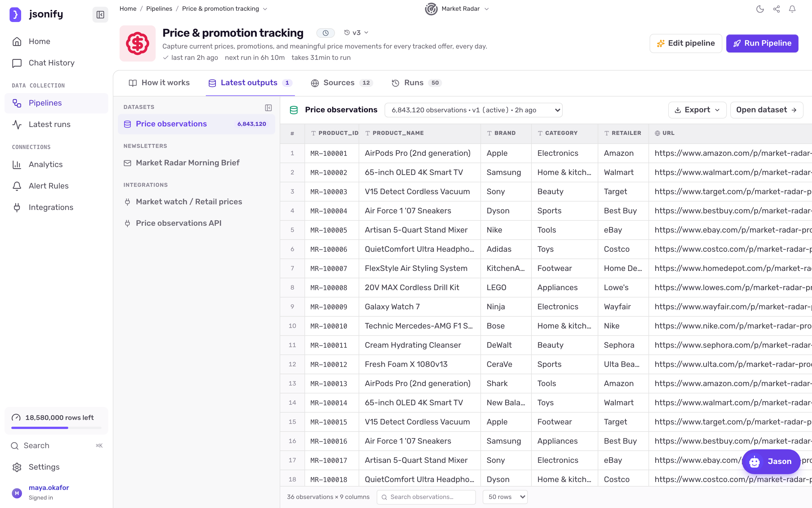812x508 pixels.
Task: Click the schedule clock pill
Action: pyautogui.click(x=325, y=33)
